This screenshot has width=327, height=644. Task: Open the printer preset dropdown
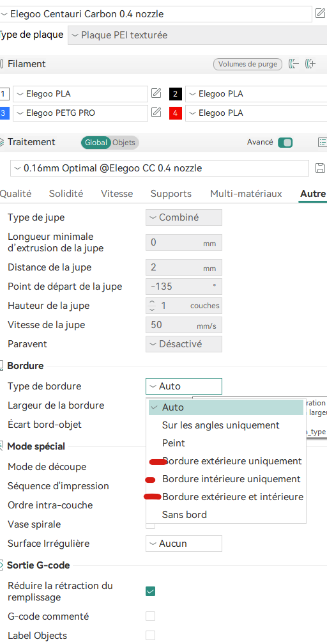tap(156, 14)
